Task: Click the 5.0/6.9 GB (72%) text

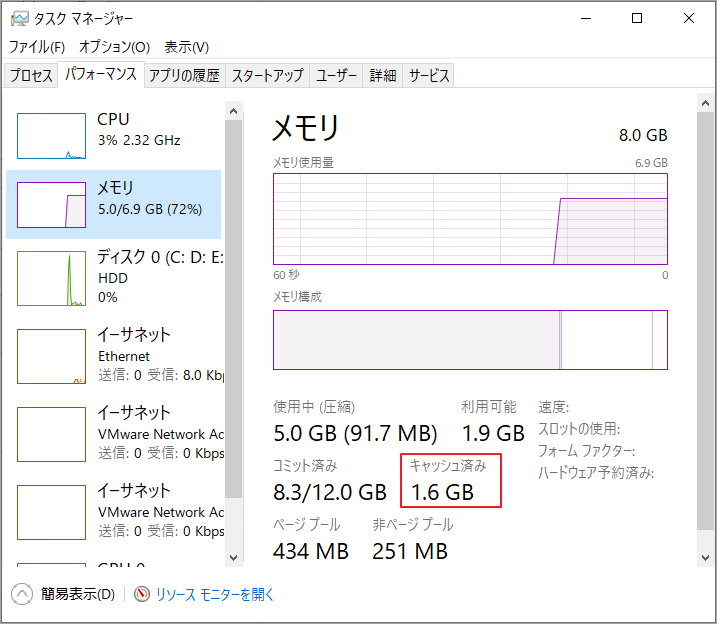Action: [x=150, y=209]
